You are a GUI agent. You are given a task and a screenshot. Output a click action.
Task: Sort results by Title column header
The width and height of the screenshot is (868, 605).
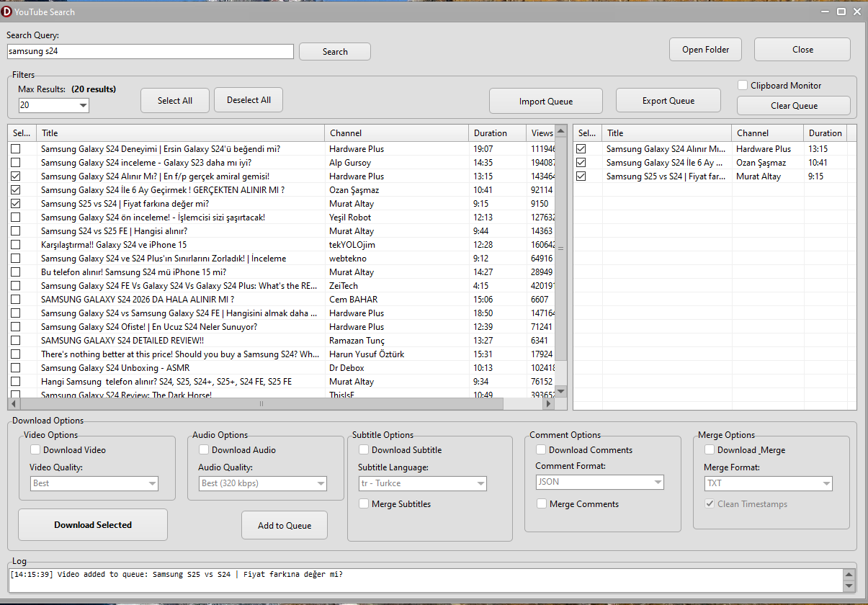pos(181,133)
